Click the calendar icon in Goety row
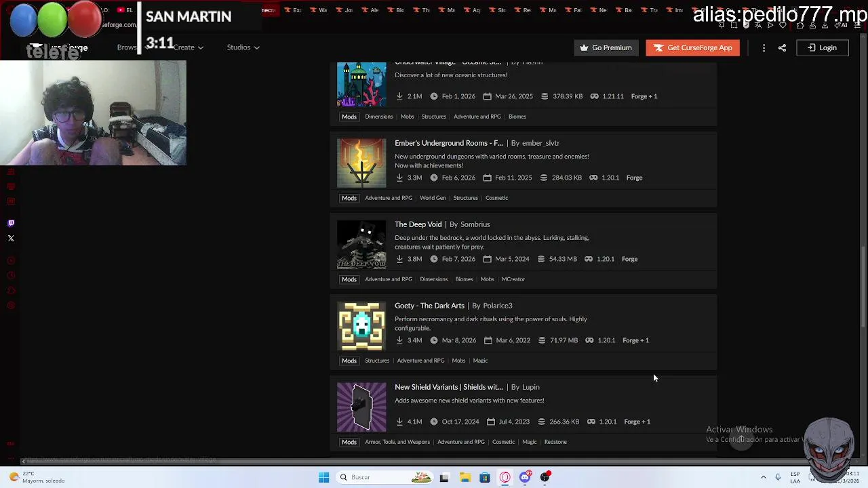This screenshot has height=488, width=868. click(488, 340)
